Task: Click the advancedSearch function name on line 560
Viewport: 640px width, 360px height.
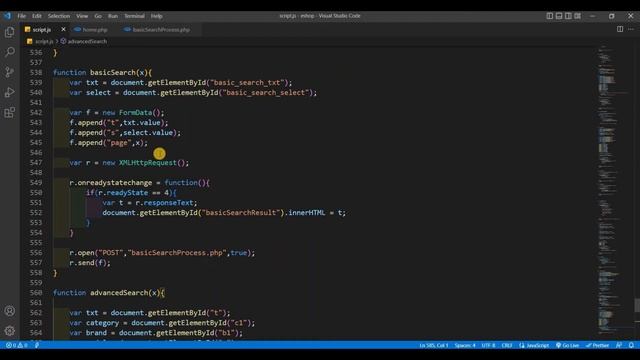Action: tap(119, 293)
